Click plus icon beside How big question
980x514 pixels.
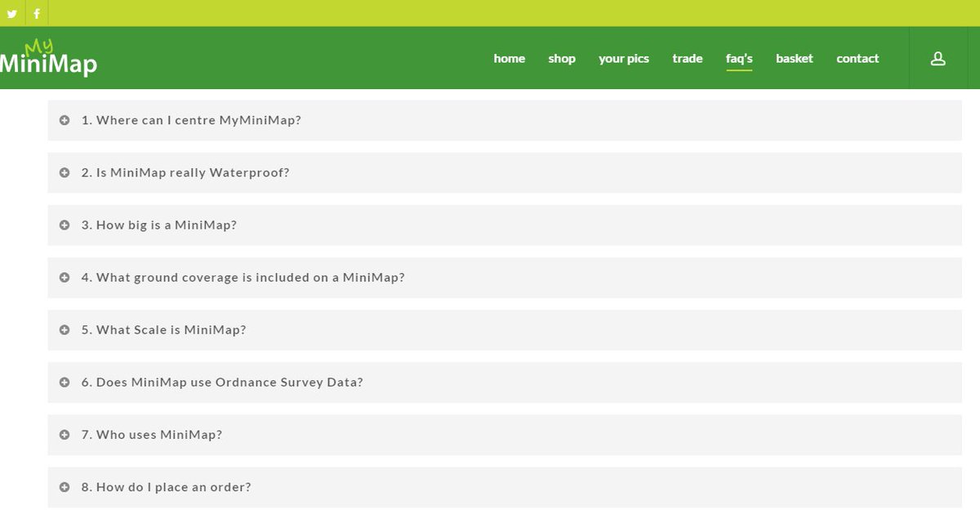coord(65,225)
